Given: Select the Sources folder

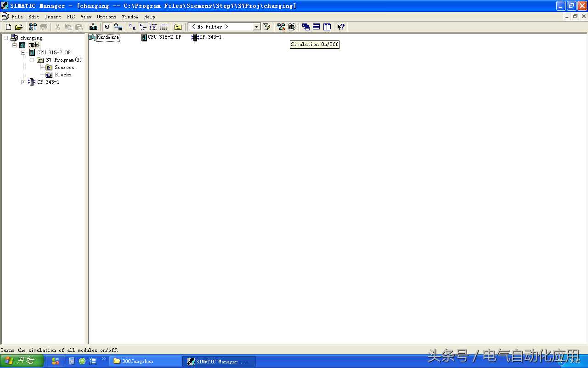Looking at the screenshot, I should tap(64, 67).
